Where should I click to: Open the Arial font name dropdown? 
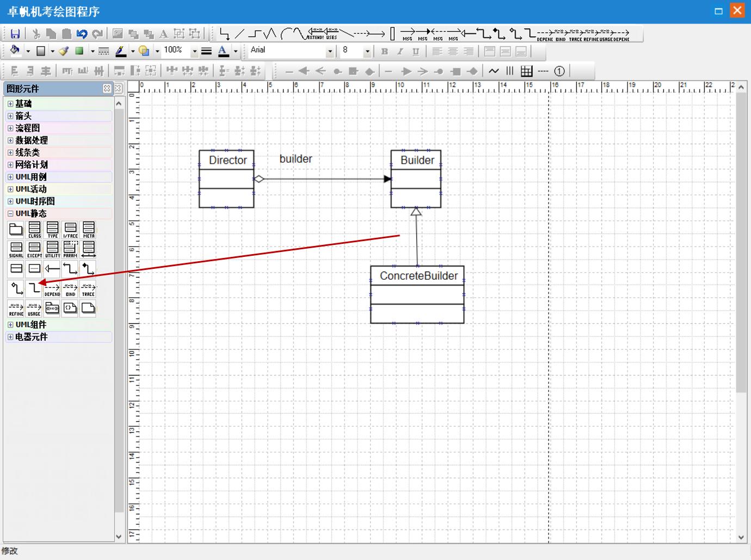point(330,51)
